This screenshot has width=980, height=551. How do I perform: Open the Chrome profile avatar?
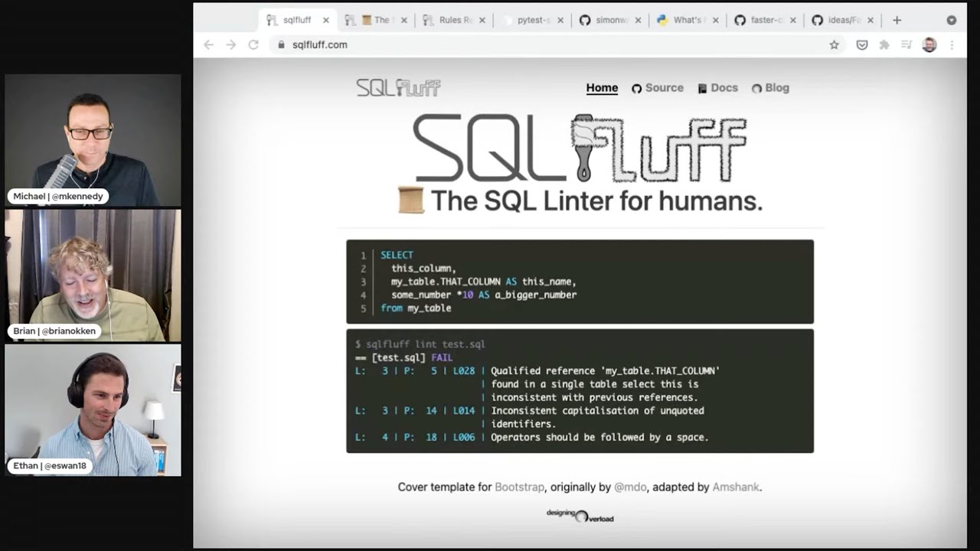[929, 44]
